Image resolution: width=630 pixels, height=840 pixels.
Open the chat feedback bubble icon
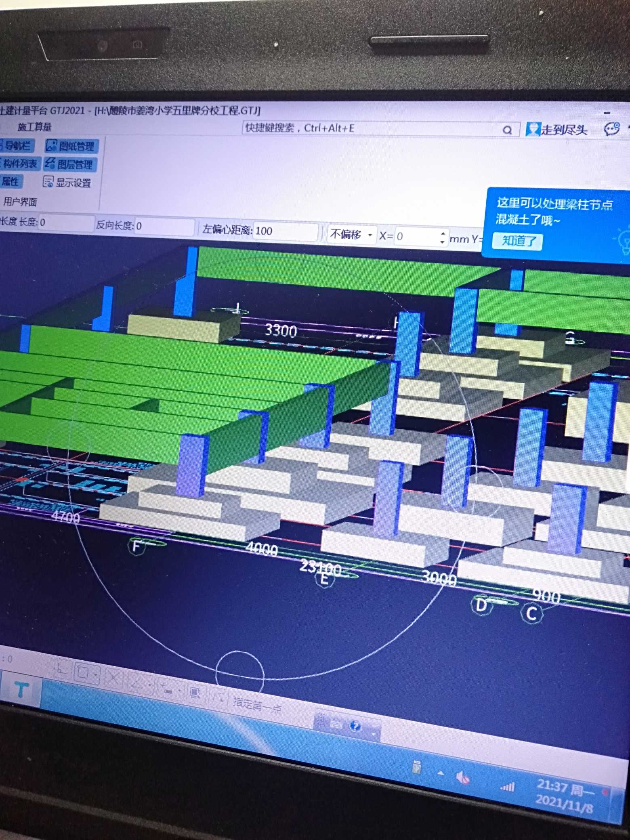tap(611, 130)
